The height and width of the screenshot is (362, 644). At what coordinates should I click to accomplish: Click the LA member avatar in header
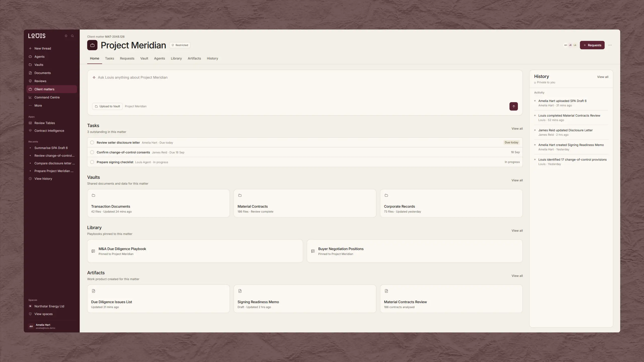click(x=575, y=45)
